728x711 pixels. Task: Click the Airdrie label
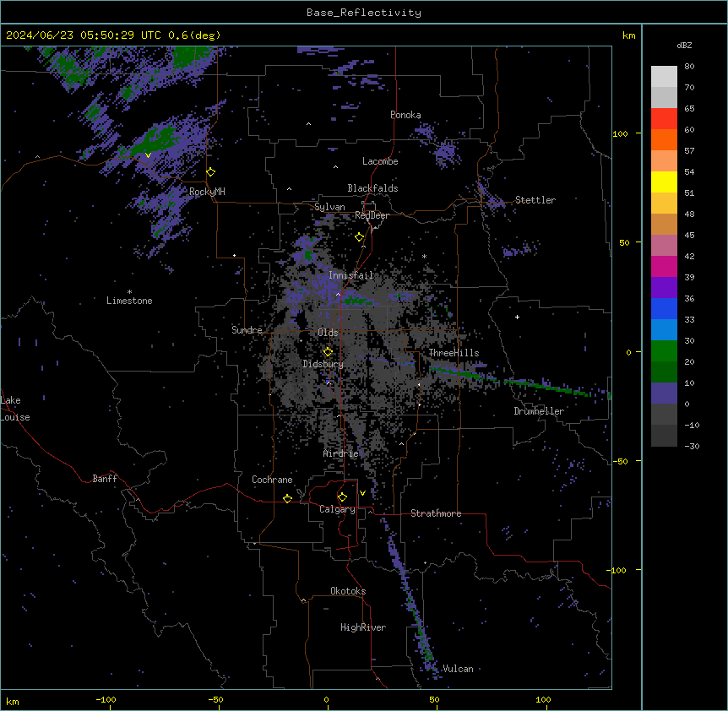pos(341,453)
